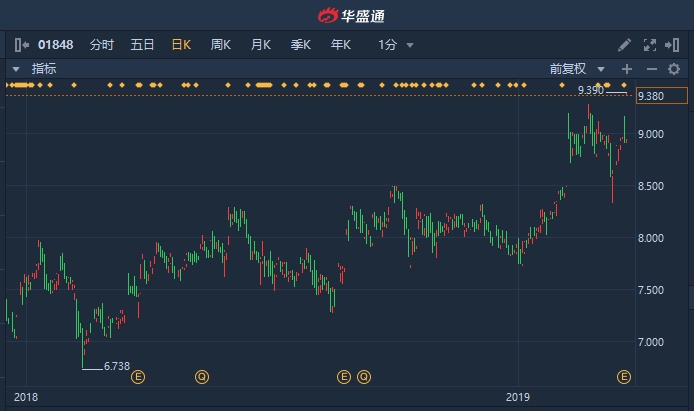Expand the 1分 minute interval dropdown
This screenshot has width=694, height=411.
click(396, 45)
